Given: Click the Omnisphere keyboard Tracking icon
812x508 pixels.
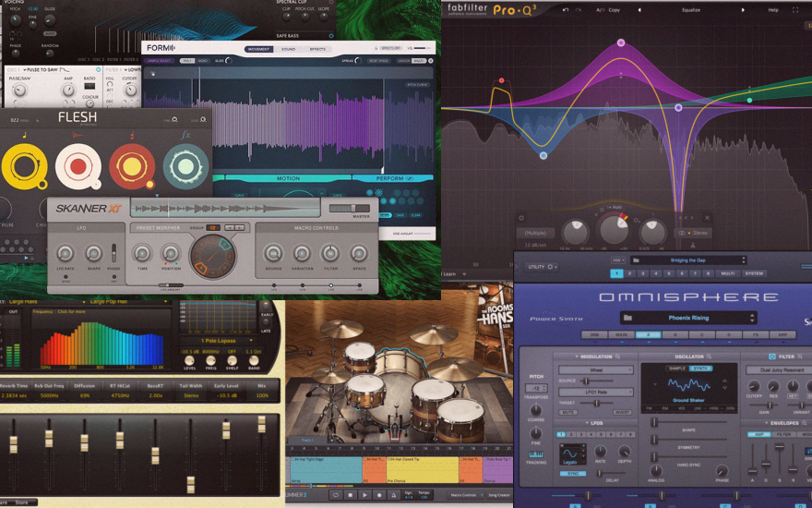Looking at the screenshot, I should tap(536, 454).
